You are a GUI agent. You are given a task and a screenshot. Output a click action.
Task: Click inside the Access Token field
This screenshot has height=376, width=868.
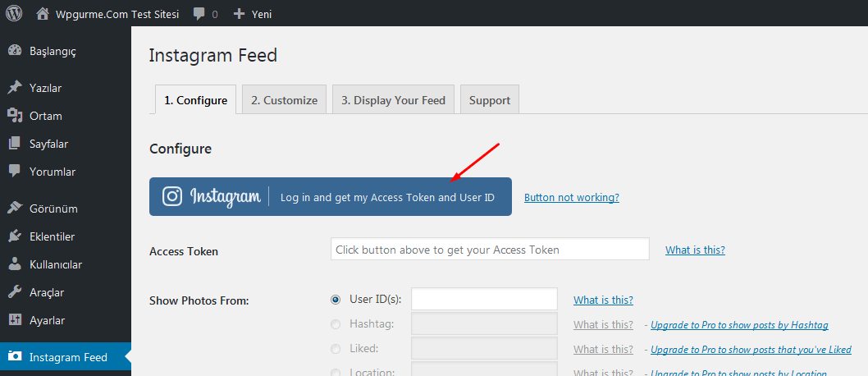[x=489, y=250]
